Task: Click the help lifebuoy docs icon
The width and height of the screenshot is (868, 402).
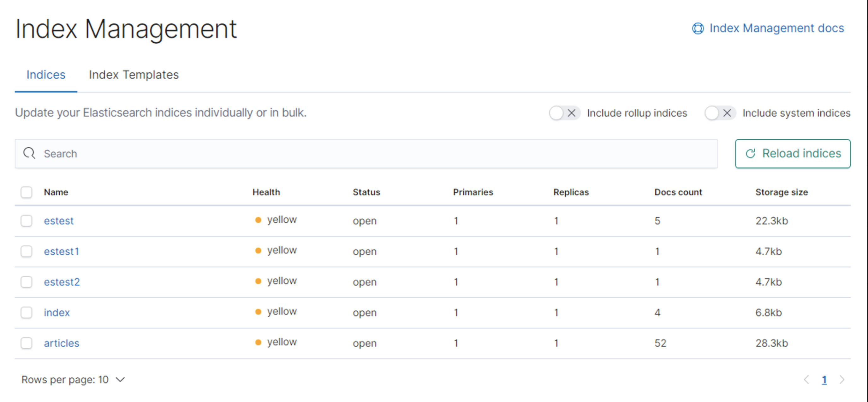Action: click(x=698, y=28)
